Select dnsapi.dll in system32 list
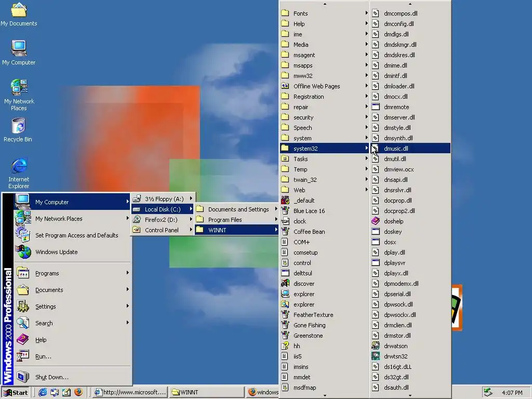 click(x=410, y=179)
